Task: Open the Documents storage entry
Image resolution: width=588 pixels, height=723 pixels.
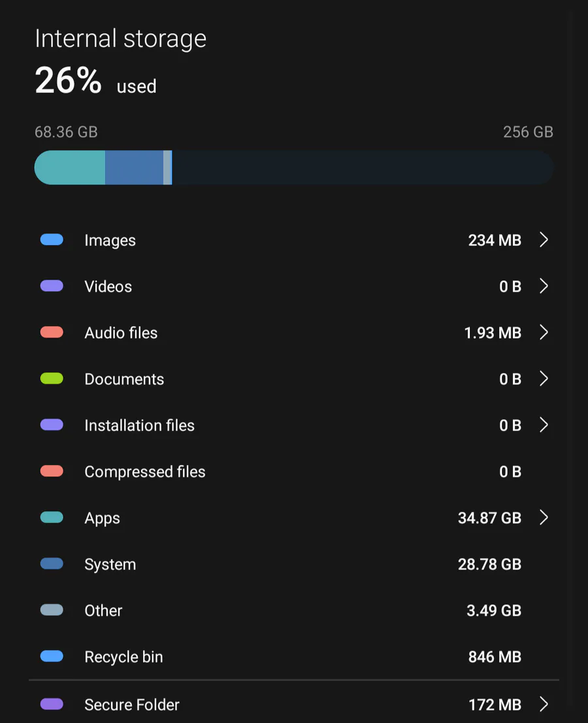Action: pyautogui.click(x=124, y=379)
